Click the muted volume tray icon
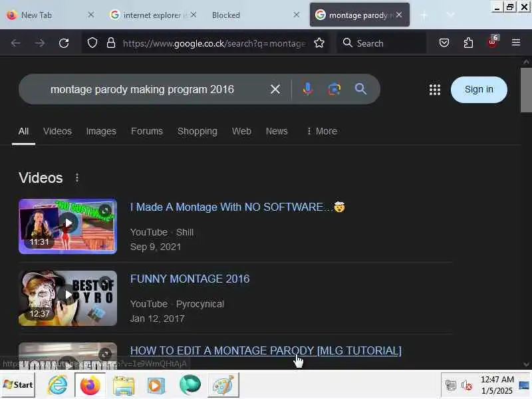Viewport: 532px width, 399px height. [x=467, y=386]
